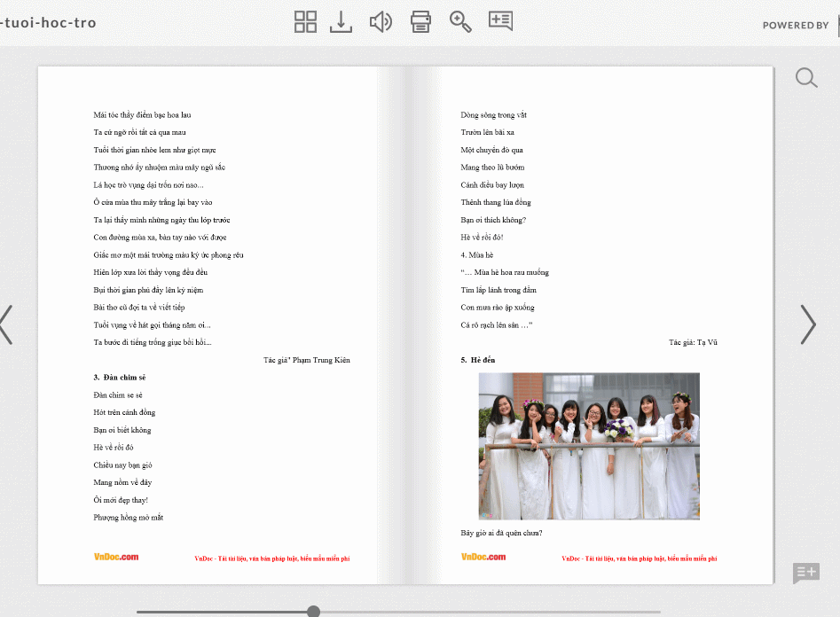Viewport: 840px width, 617px height.
Task: Print the flipbook pages
Action: (x=420, y=22)
